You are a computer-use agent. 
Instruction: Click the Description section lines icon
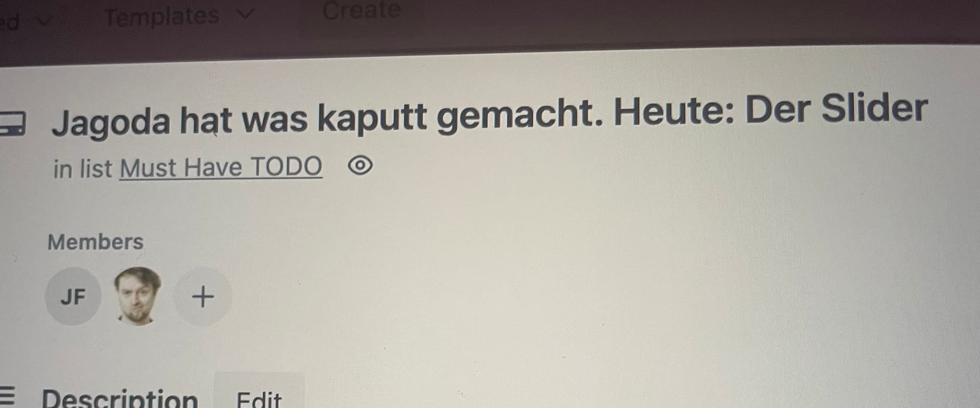tap(7, 397)
